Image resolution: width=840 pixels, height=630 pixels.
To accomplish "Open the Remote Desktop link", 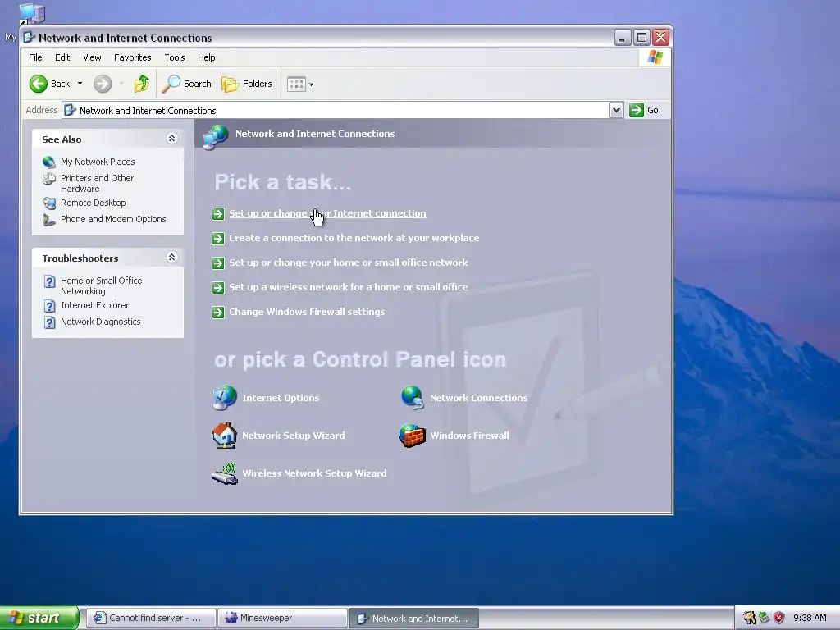I will click(94, 203).
